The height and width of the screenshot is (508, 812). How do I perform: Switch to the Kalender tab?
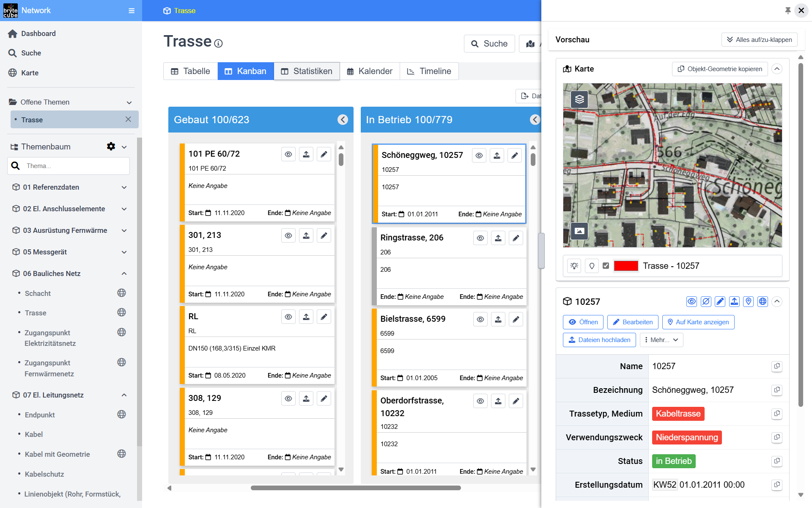point(370,71)
